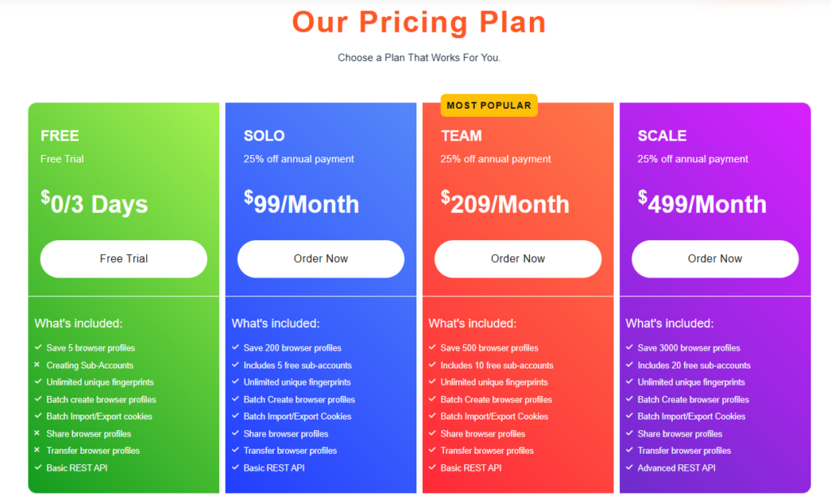Screen dimensions: 831x504
Task: Click the checkmark next to "Includes 20 free sub-accounts"
Action: click(x=629, y=364)
